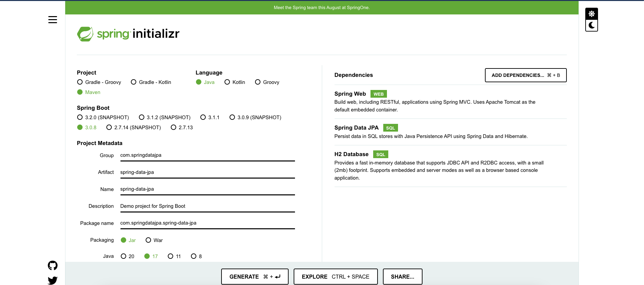
Task: Select Java version 11
Action: pos(174,256)
